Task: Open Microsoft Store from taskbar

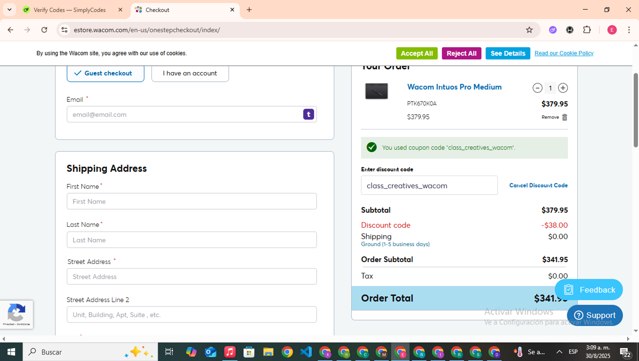Action: tap(249, 352)
